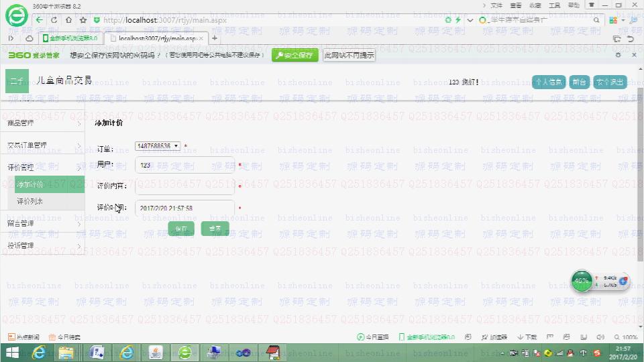Viewport: 644px width, 362px height.
Task: Reload the page with refresh icon
Action: click(x=54, y=19)
